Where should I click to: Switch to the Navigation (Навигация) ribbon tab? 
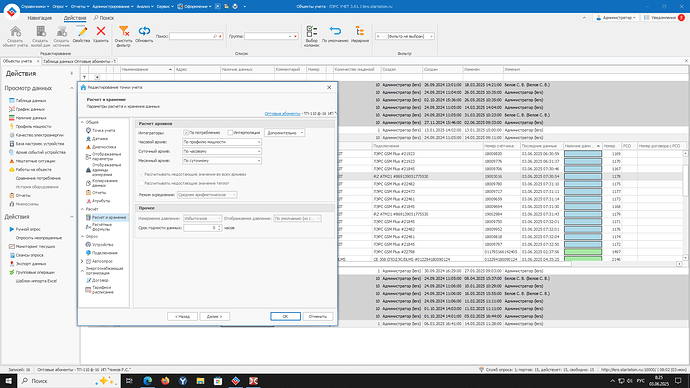coord(40,18)
